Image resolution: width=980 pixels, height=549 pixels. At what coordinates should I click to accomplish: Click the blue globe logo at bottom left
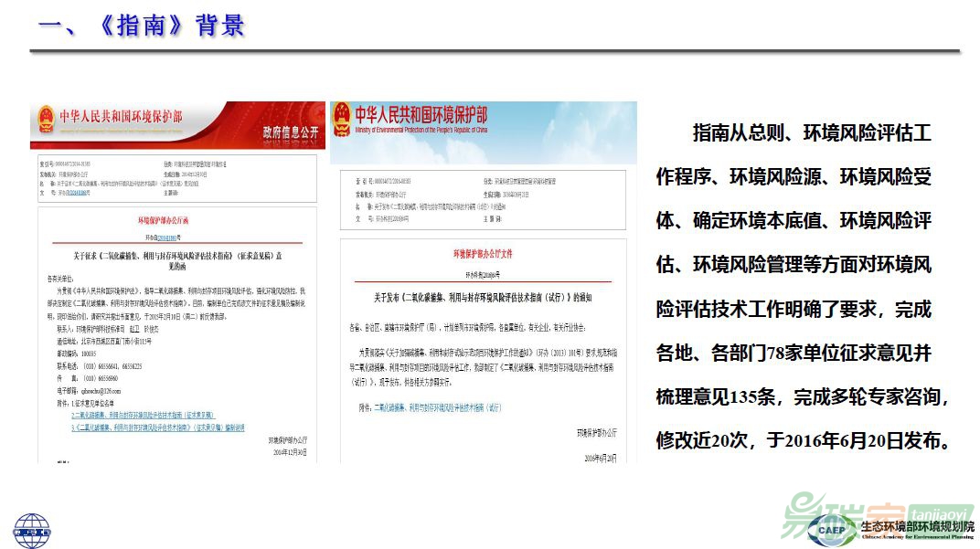[x=31, y=530]
